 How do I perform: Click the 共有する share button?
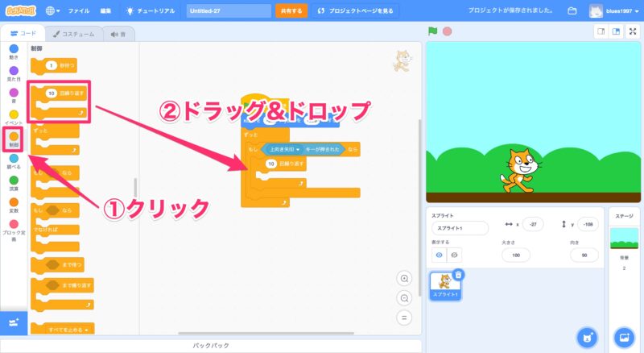(x=291, y=11)
